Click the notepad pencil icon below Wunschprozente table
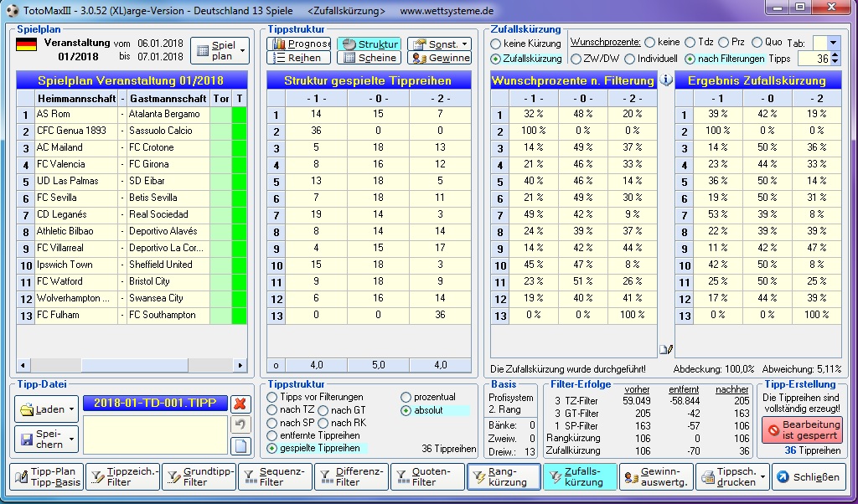This screenshot has height=504, width=858. coord(665,349)
